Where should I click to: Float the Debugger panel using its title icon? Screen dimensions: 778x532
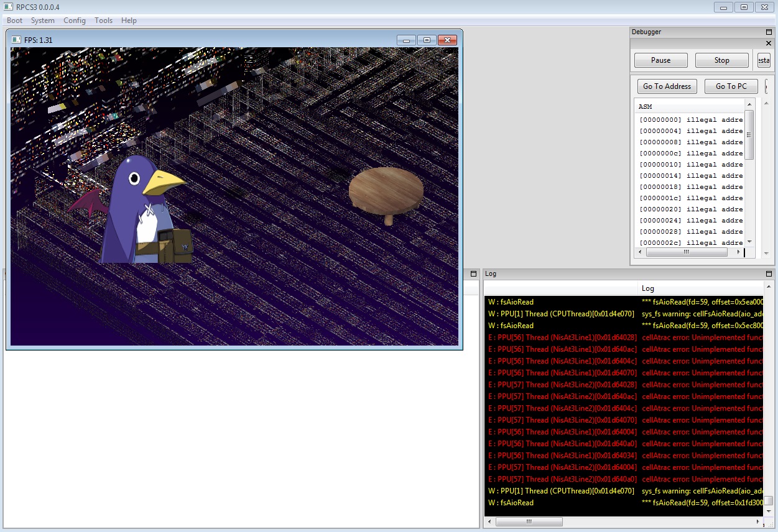click(x=769, y=32)
